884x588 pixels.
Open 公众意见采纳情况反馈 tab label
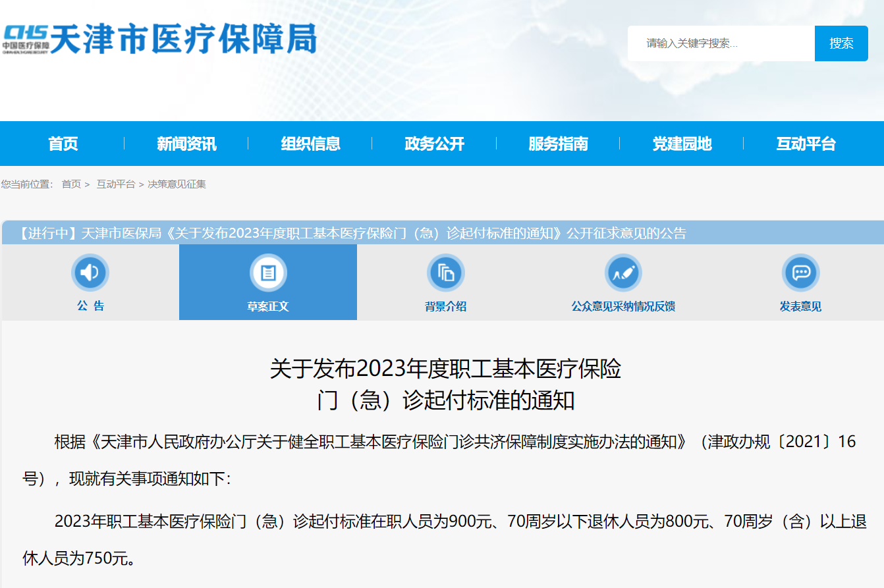623,307
